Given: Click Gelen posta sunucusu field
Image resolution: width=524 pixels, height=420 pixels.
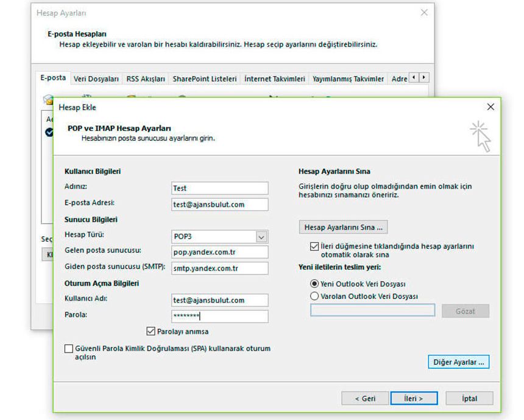Looking at the screenshot, I should click(x=219, y=252).
